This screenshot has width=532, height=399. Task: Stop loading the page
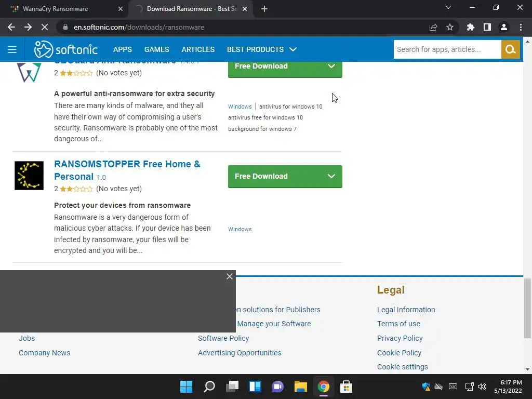coord(45,27)
